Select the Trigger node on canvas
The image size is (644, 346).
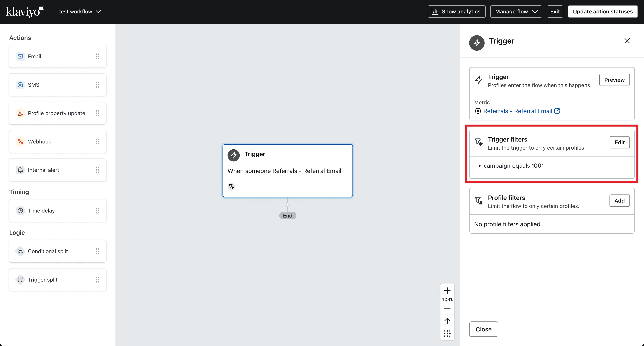click(287, 171)
